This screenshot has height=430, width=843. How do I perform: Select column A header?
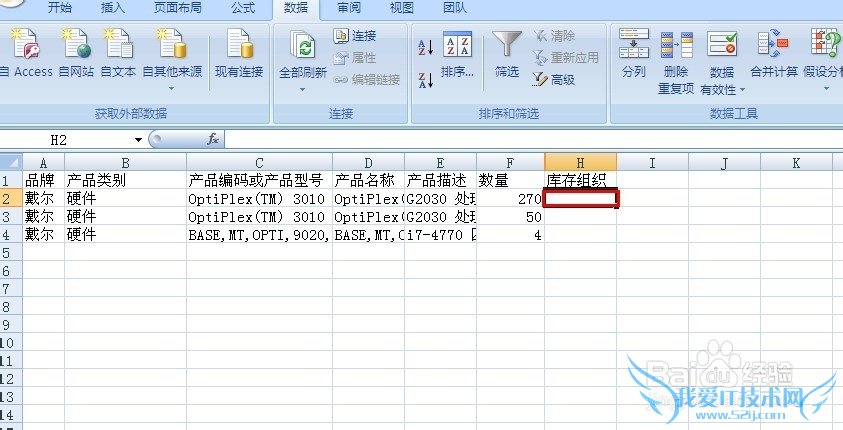(44, 163)
